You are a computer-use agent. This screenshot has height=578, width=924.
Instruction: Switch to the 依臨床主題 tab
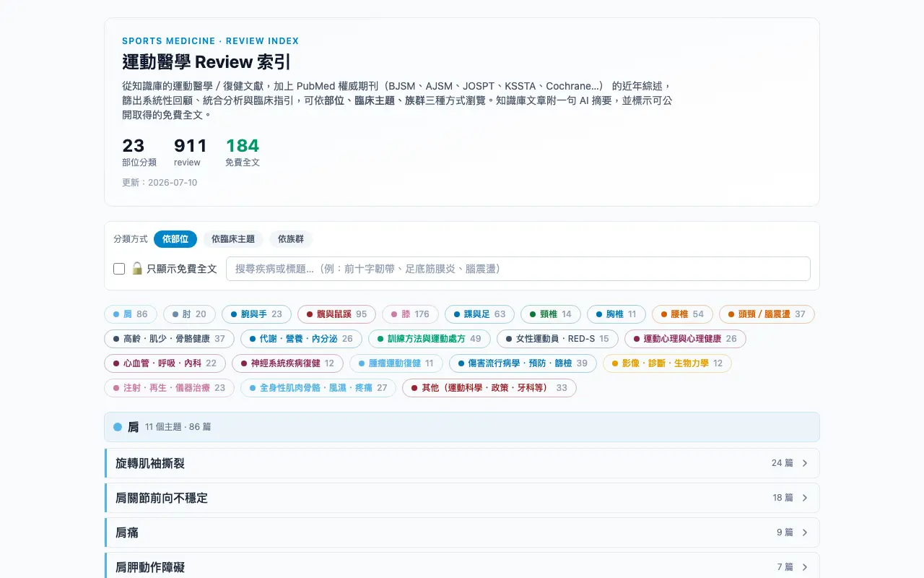pyautogui.click(x=233, y=239)
